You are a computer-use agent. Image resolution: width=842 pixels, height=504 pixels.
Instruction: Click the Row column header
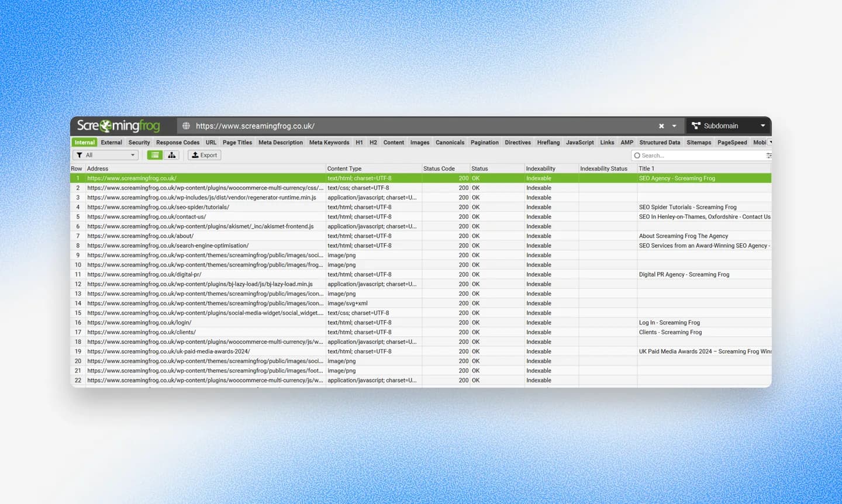click(x=77, y=168)
